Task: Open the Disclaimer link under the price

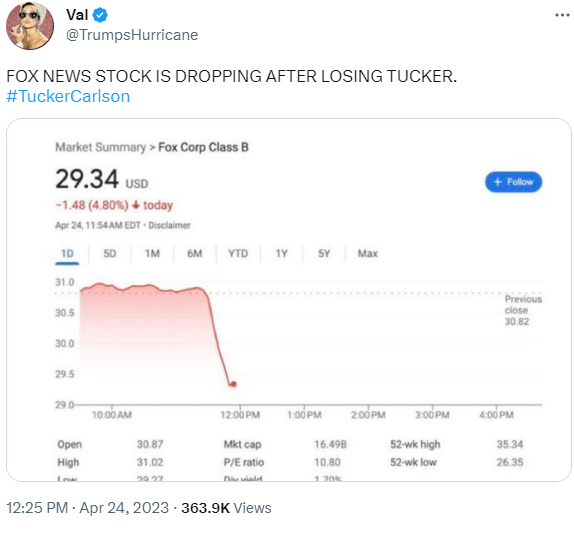Action: 169,225
